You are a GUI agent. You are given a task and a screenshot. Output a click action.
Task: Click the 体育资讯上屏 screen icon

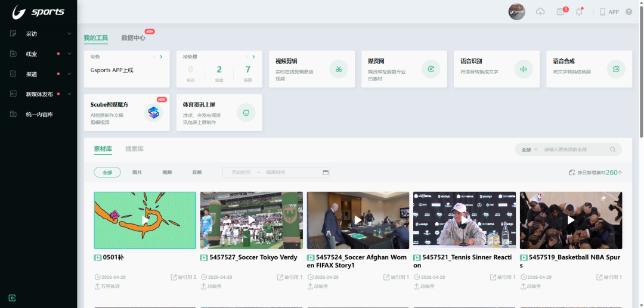246,112
